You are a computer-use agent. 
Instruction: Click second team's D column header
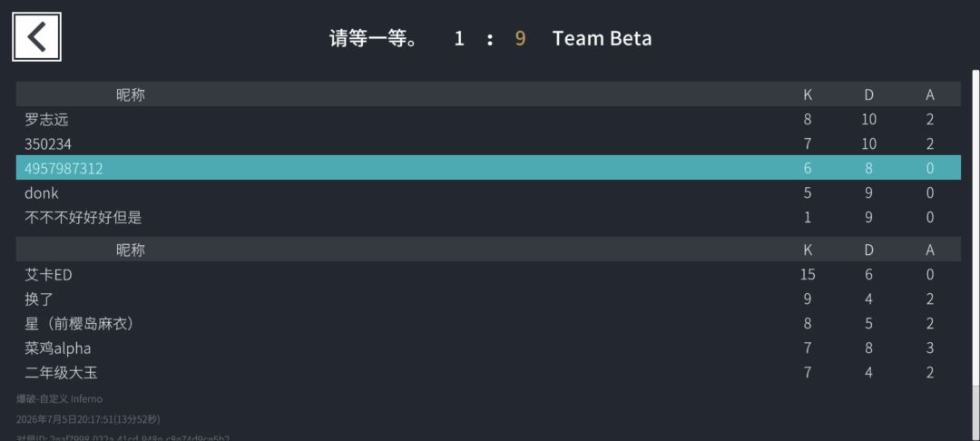(868, 250)
